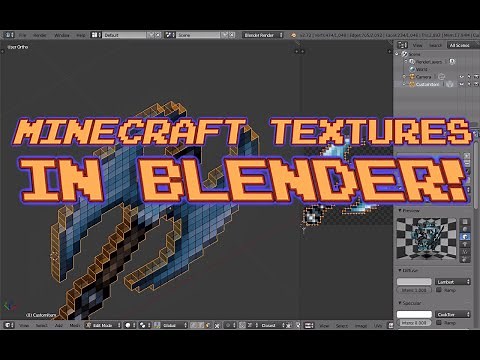
Task: Open the Mesh menu
Action: point(74,325)
